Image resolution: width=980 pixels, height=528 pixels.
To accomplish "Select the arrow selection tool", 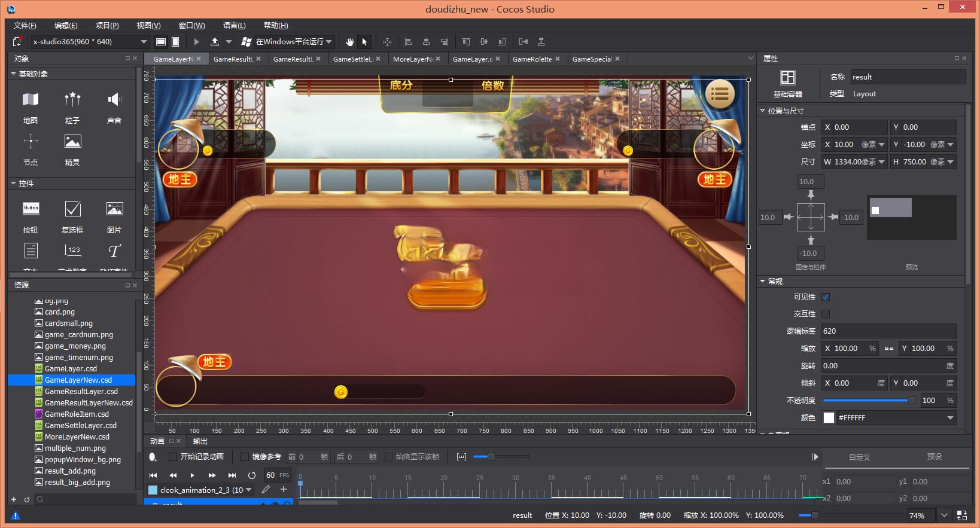I will coord(364,42).
